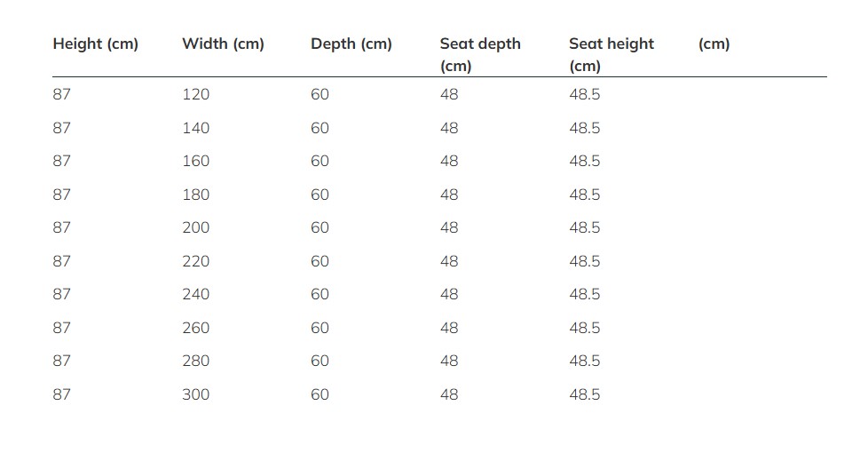868x461 pixels.
Task: Select the width value 180
Action: pyautogui.click(x=196, y=195)
